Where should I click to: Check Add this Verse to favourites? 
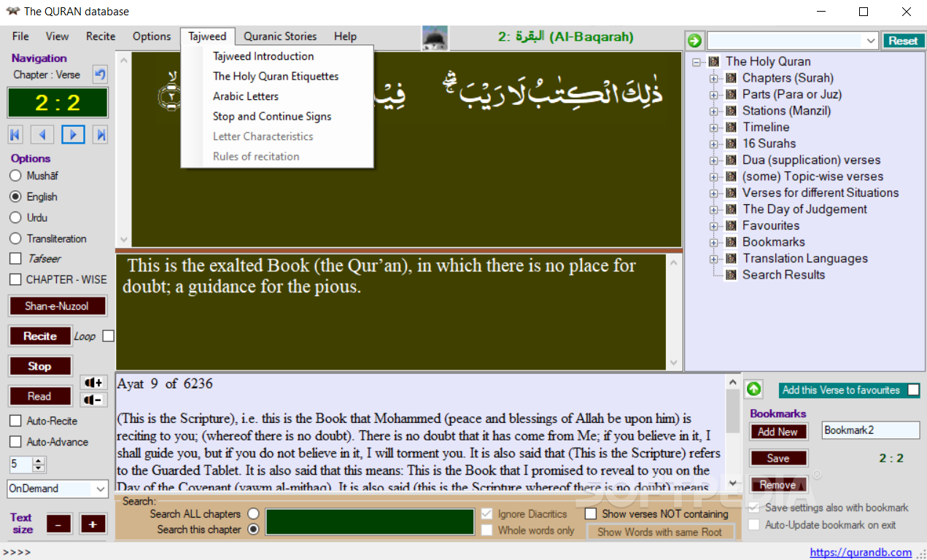coord(913,390)
